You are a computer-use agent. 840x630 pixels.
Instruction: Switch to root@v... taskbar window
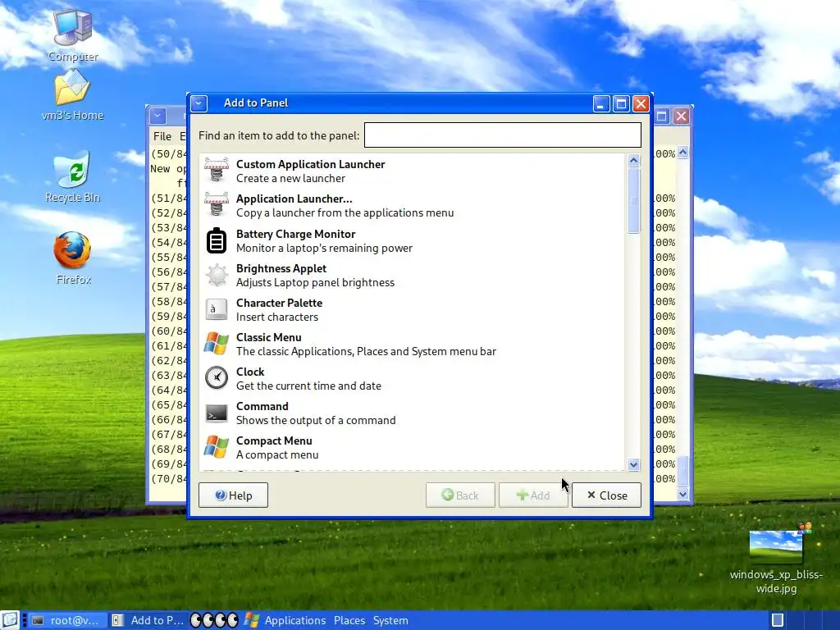66,620
